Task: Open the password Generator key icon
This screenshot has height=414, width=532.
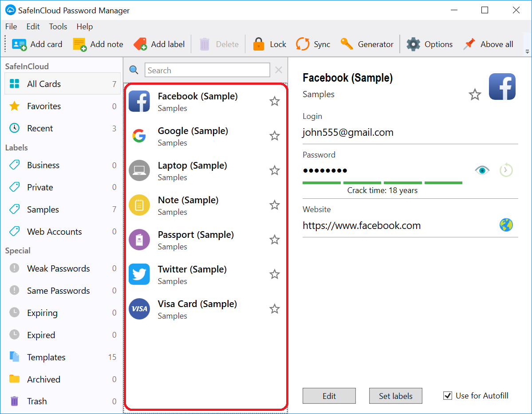Action: pyautogui.click(x=347, y=44)
